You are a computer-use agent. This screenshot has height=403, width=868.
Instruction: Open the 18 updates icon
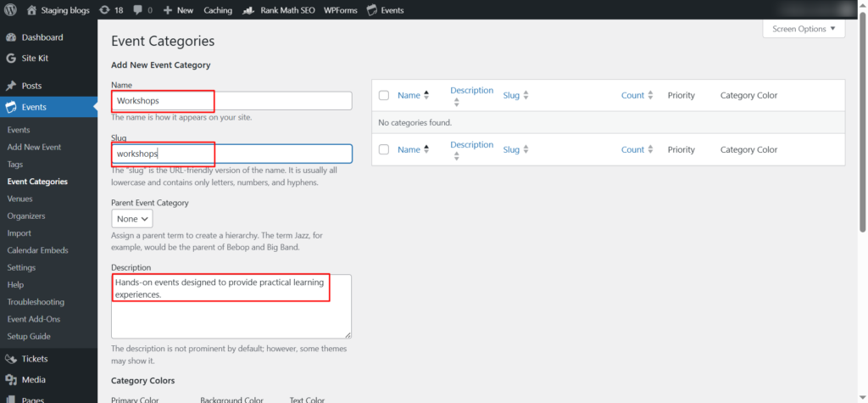[104, 10]
